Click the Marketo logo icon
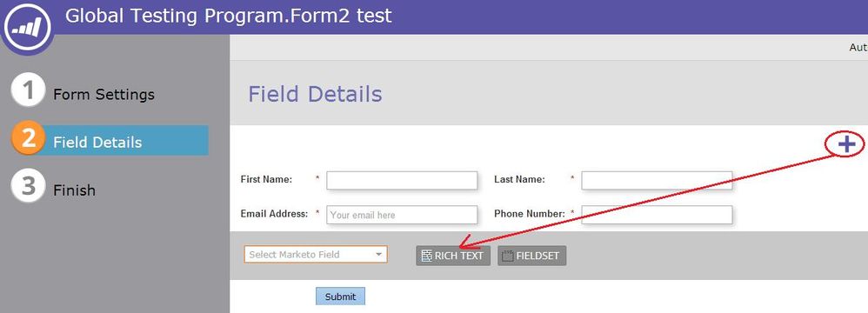This screenshot has height=313, width=868. pos(27,27)
